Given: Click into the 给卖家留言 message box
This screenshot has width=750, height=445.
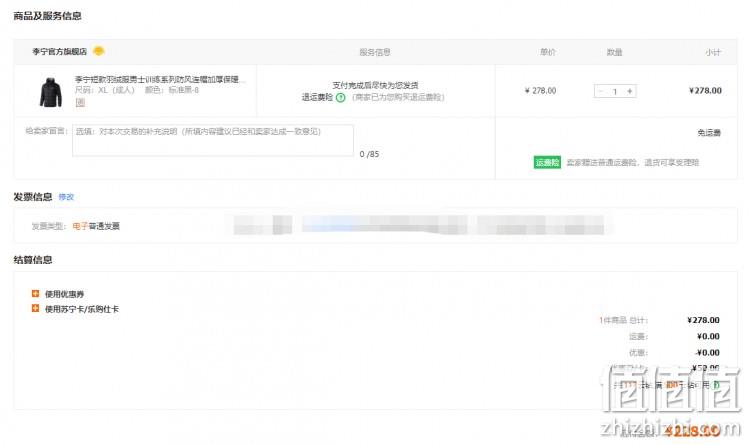Looking at the screenshot, I should point(213,140).
